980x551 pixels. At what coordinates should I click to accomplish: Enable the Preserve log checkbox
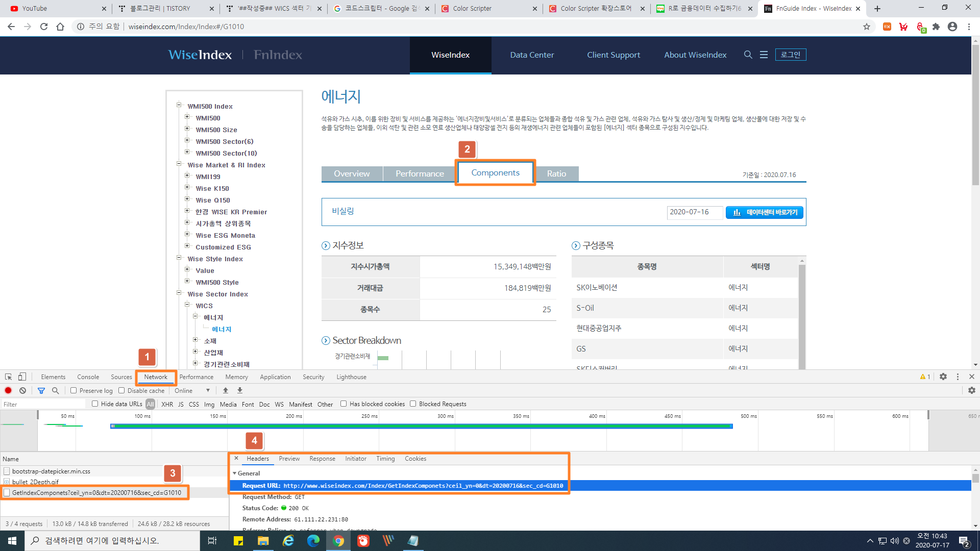73,390
